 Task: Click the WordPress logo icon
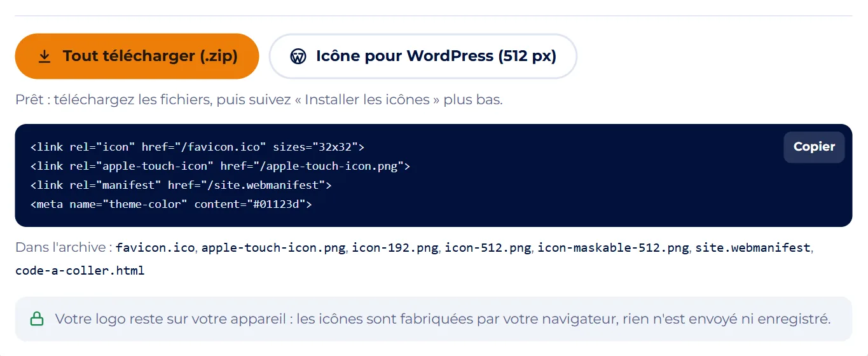(298, 57)
